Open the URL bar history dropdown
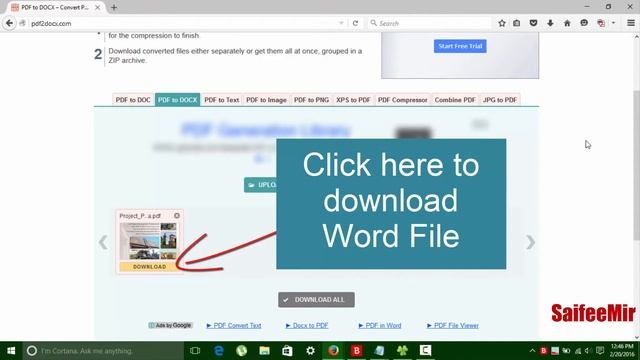Screen dimensions: 640x360 [341, 23]
